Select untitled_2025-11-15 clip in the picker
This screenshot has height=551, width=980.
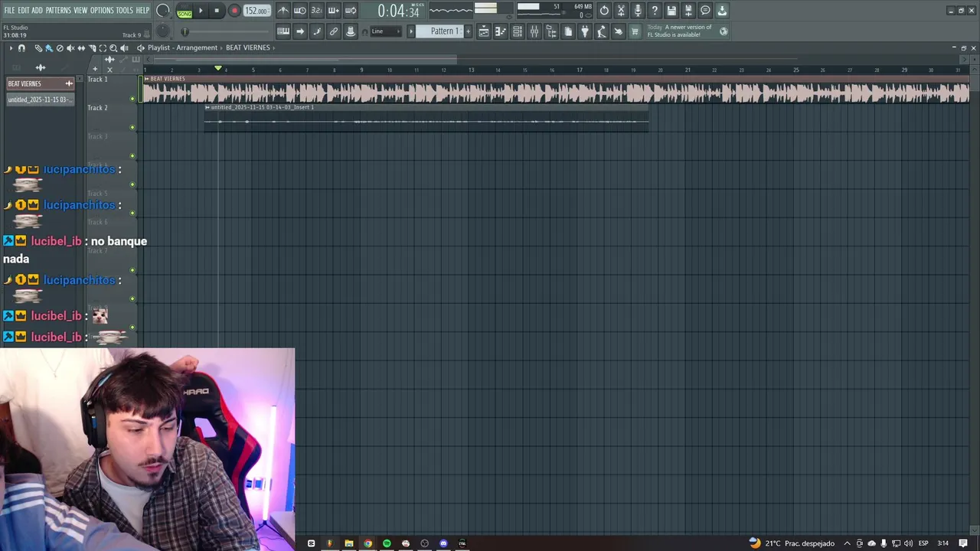(x=40, y=99)
